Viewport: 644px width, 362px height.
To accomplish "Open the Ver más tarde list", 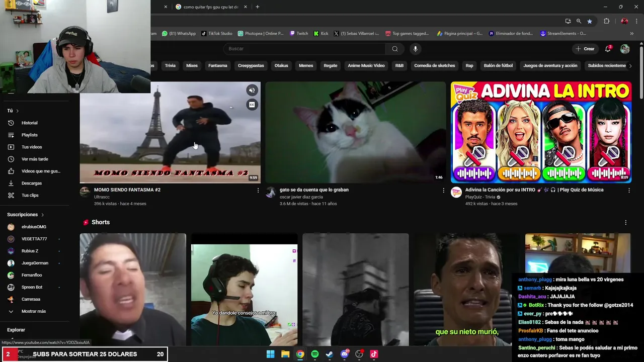I will 35,159.
